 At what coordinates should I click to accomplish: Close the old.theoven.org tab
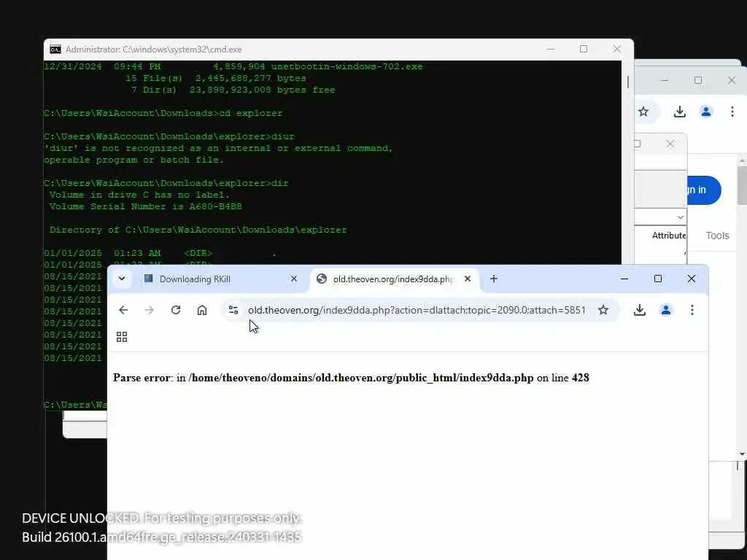(x=468, y=279)
